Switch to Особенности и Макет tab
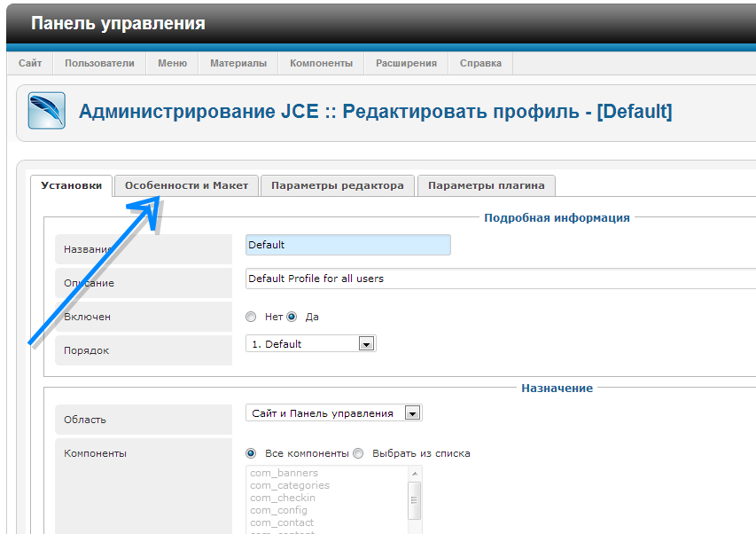The image size is (756, 534). (186, 185)
